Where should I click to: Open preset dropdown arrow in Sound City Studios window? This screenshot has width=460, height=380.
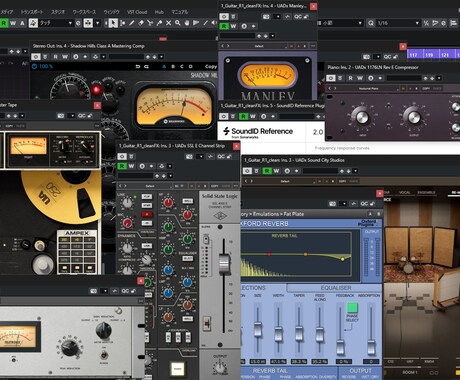pos(355,171)
